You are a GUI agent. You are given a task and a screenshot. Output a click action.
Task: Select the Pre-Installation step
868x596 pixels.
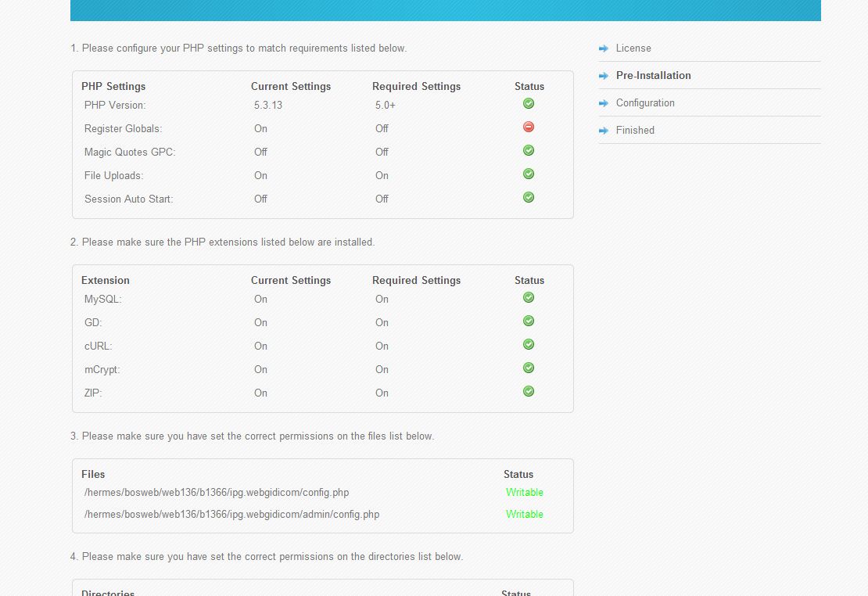653,75
